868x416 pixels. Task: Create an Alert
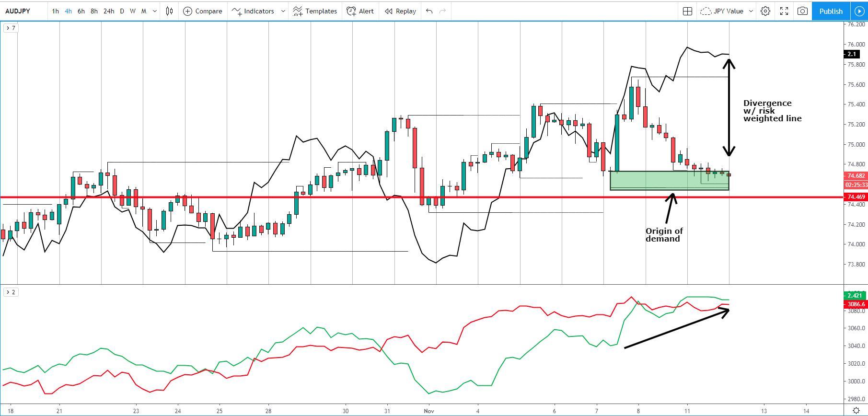pyautogui.click(x=360, y=11)
